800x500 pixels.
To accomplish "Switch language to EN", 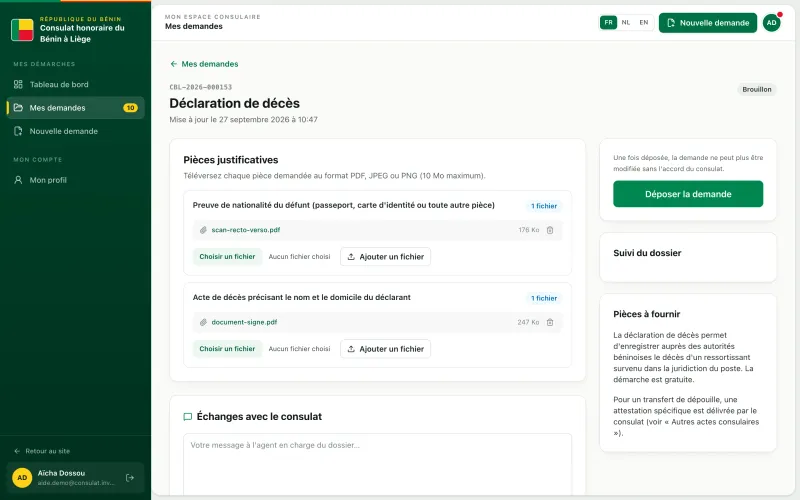I will coord(644,22).
